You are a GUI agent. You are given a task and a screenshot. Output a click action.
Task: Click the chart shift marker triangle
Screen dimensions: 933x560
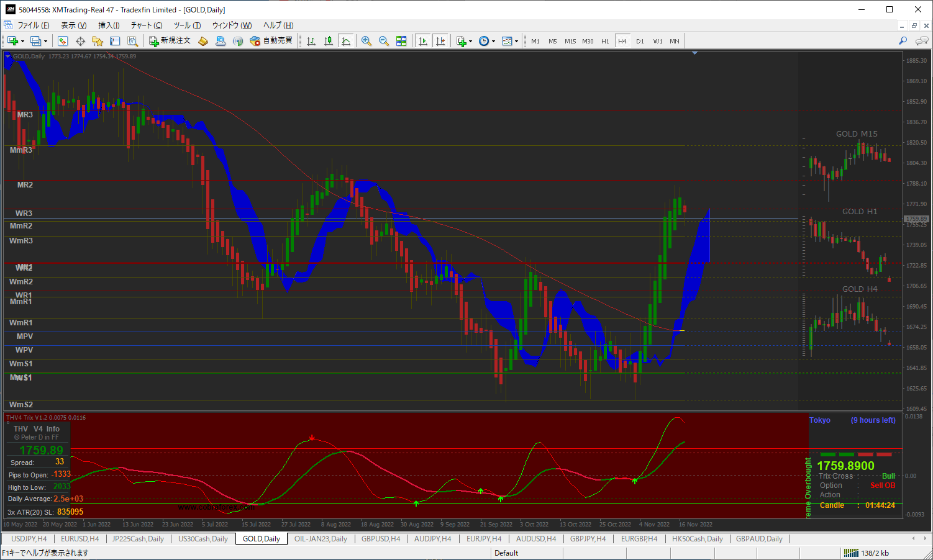coord(694,53)
